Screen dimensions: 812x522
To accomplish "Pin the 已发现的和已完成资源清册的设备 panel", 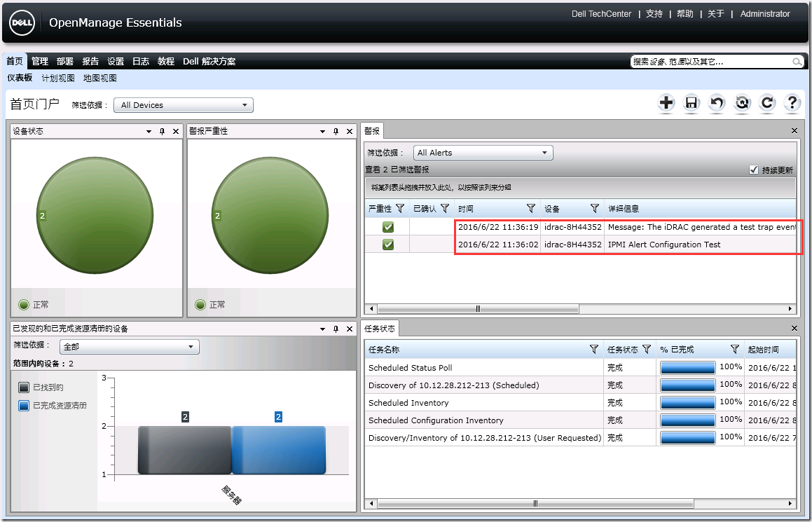I will point(336,329).
